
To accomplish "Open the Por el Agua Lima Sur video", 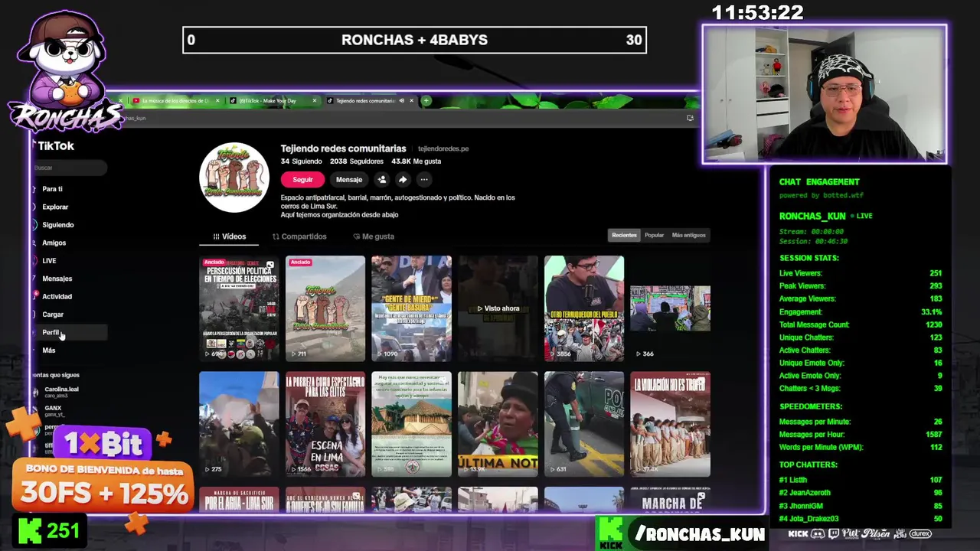I will 239,500.
